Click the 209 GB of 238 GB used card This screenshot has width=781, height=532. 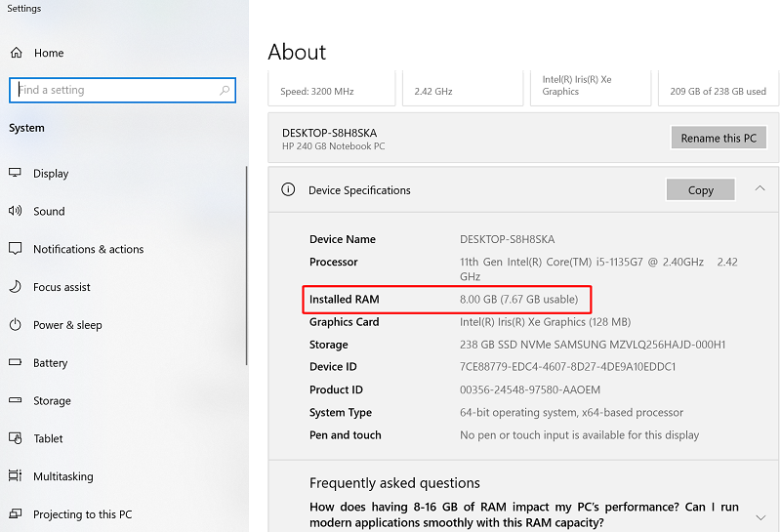pos(718,88)
